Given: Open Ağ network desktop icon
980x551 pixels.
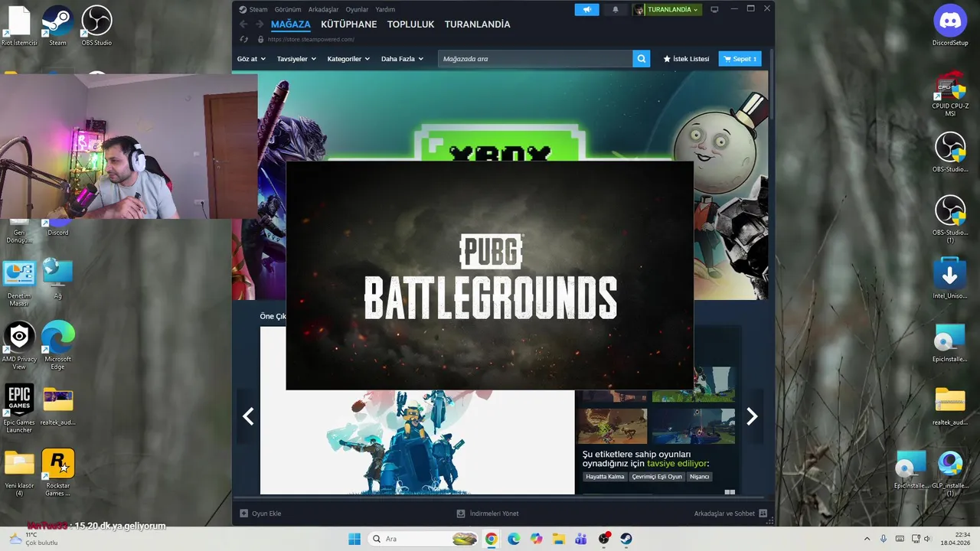Looking at the screenshot, I should [x=58, y=279].
